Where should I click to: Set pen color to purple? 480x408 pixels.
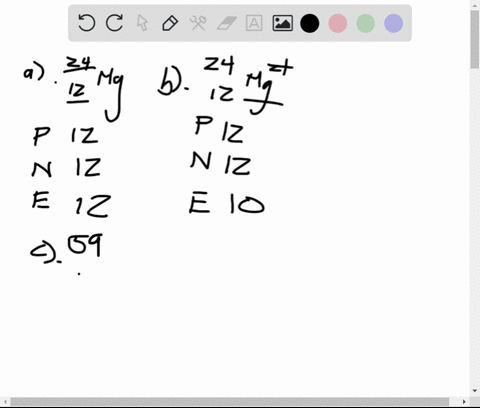pyautogui.click(x=394, y=23)
